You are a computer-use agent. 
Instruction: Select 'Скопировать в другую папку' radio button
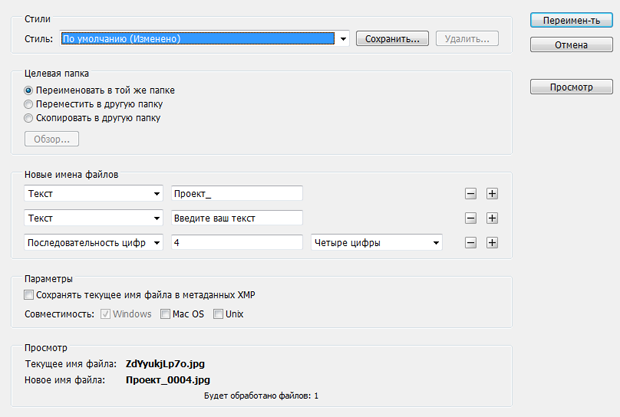pyautogui.click(x=28, y=118)
